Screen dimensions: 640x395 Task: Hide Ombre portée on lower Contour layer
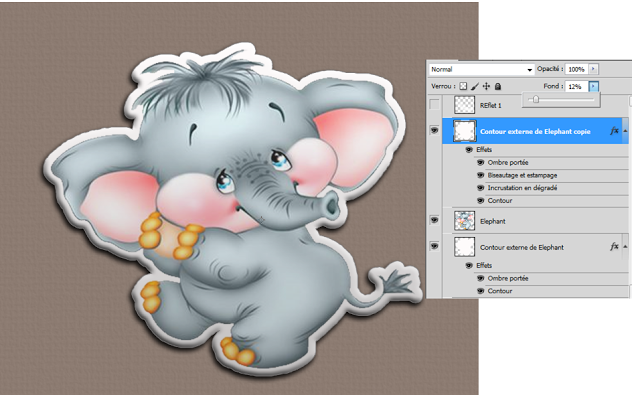point(480,278)
